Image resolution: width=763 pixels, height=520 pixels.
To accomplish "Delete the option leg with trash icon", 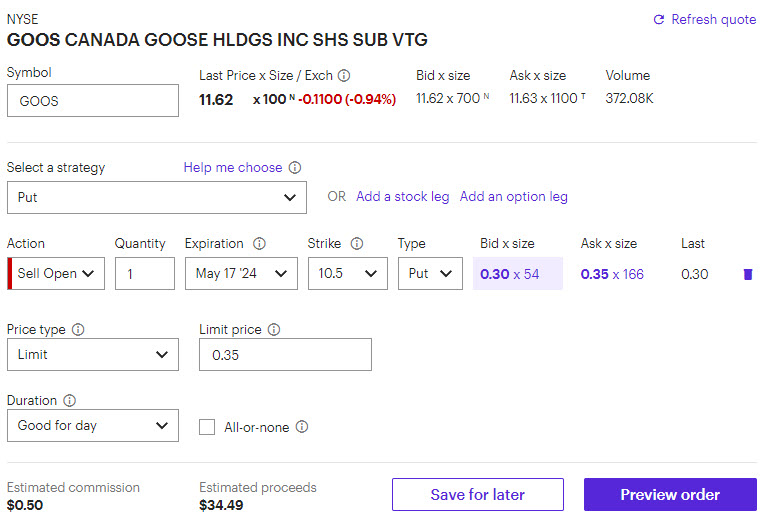I will tap(747, 274).
